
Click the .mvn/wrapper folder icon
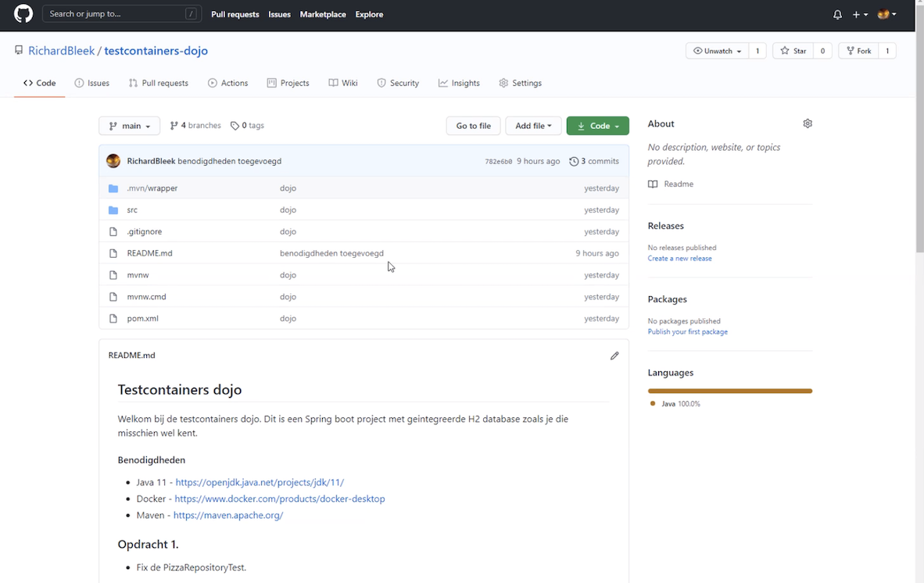pyautogui.click(x=113, y=188)
